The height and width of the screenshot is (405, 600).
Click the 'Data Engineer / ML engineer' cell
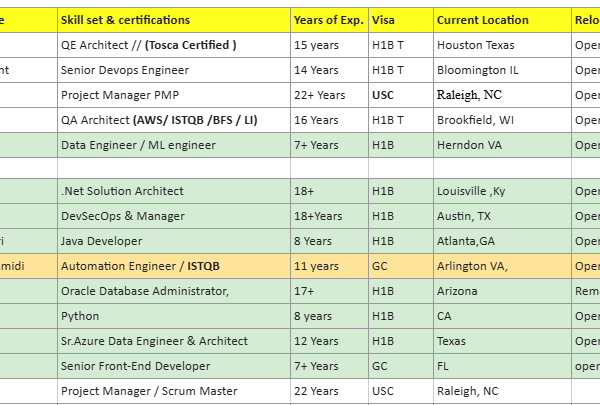point(172,145)
